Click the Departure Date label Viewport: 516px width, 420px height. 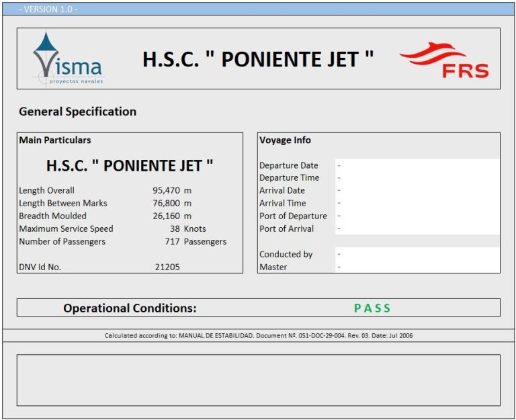click(289, 165)
